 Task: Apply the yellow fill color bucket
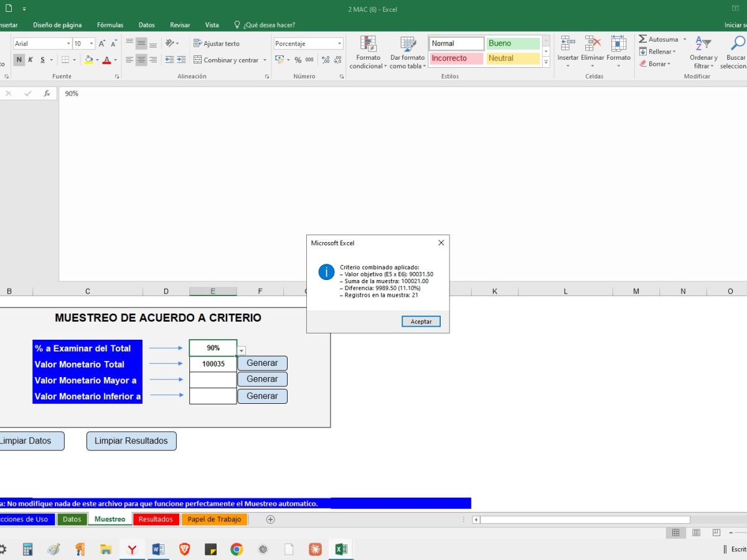tap(88, 60)
